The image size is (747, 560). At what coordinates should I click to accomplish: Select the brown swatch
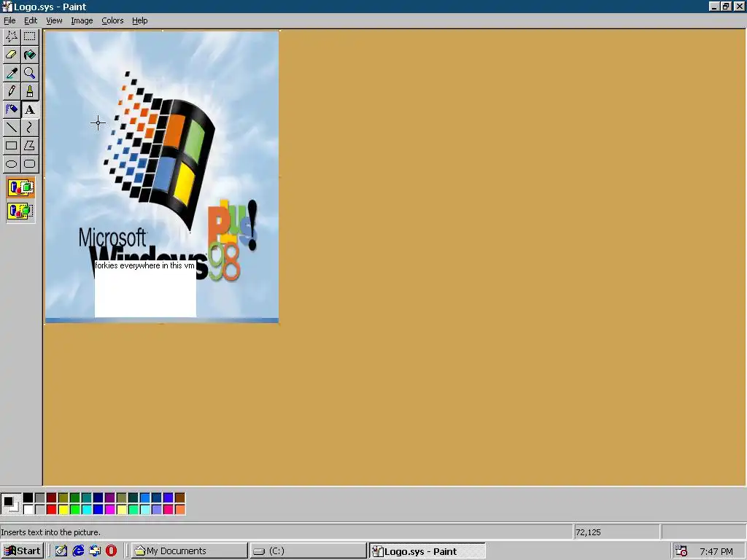click(x=180, y=497)
